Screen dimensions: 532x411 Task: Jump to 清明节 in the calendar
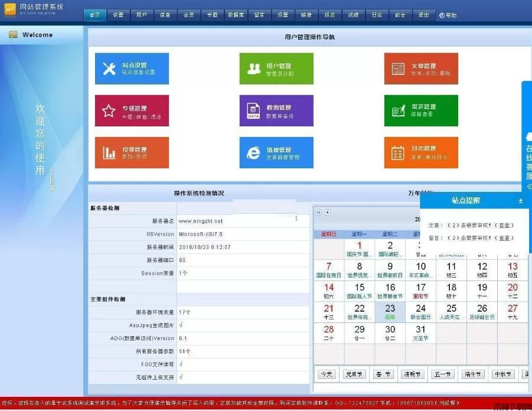pyautogui.click(x=413, y=374)
